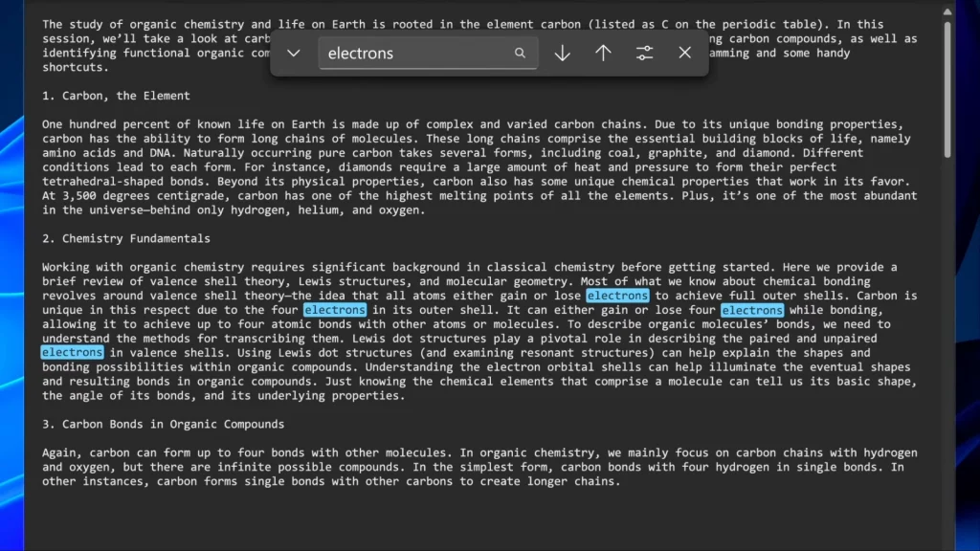Click the highlighted electrons starting a line
This screenshot has width=980, height=551.
coord(72,352)
